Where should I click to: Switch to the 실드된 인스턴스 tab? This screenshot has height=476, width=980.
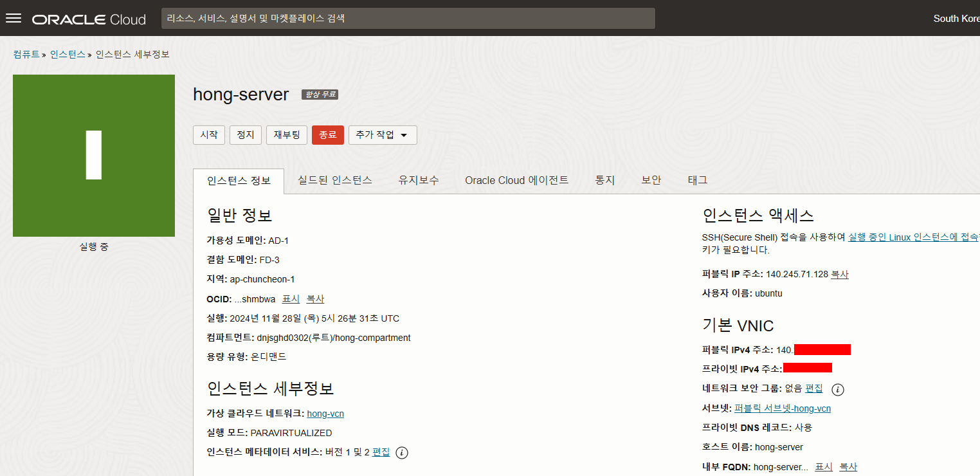click(335, 181)
